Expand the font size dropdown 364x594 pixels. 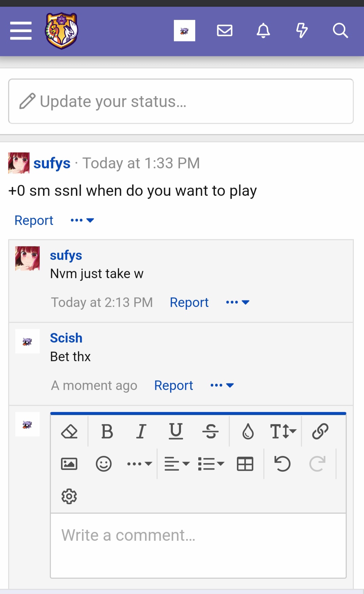283,432
